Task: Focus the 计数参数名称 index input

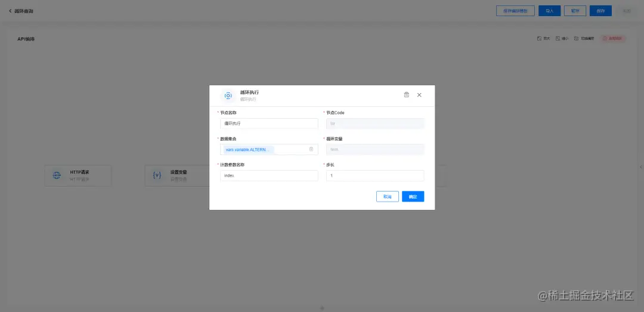Action: tap(269, 175)
